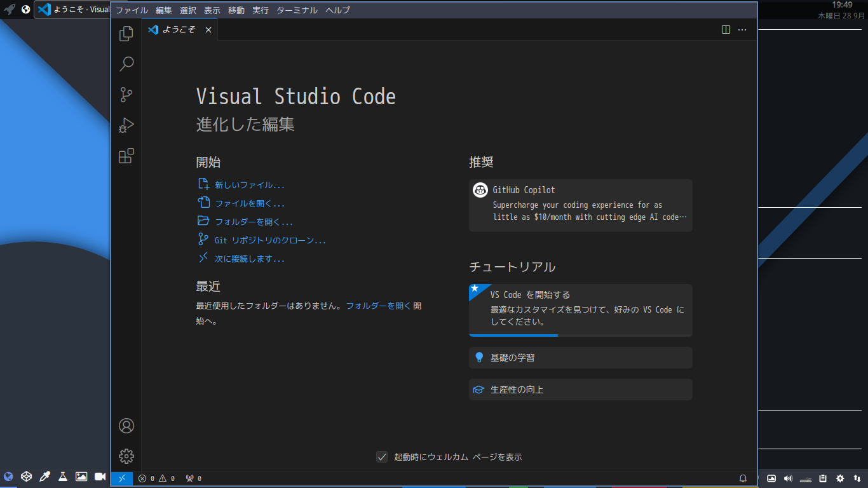
Task: Click the walkthrough progress bar under VS Code を開始する
Action: click(x=581, y=335)
